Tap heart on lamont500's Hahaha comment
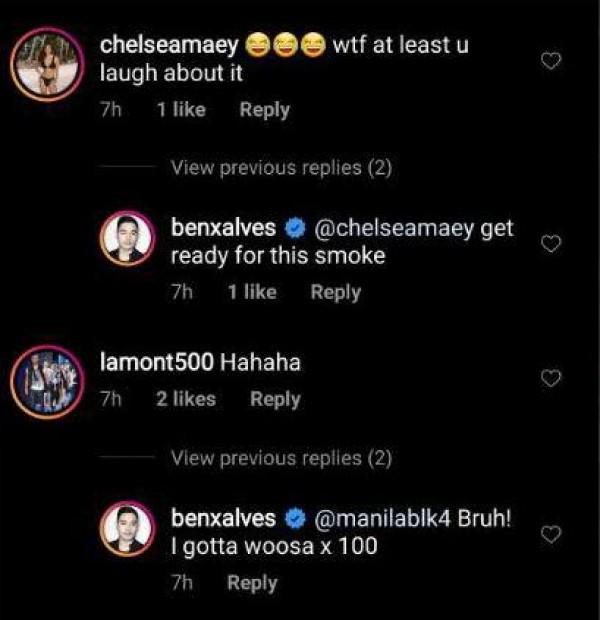This screenshot has width=600, height=620. (551, 377)
